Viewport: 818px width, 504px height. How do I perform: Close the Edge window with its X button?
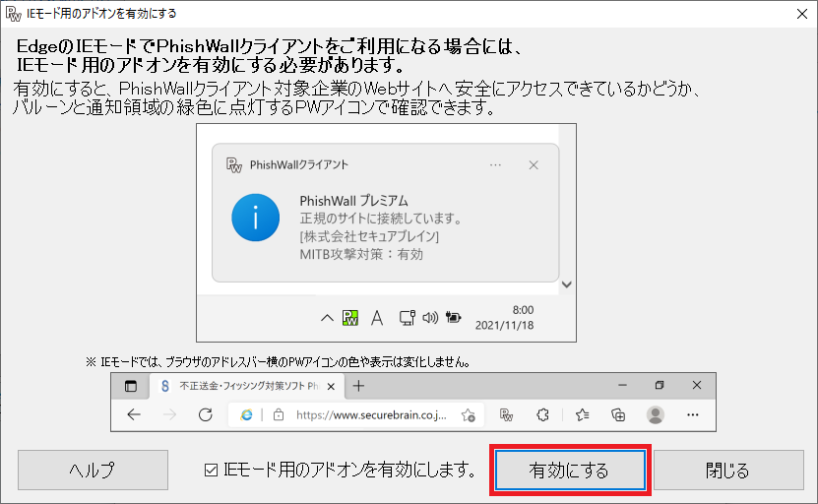point(697,385)
